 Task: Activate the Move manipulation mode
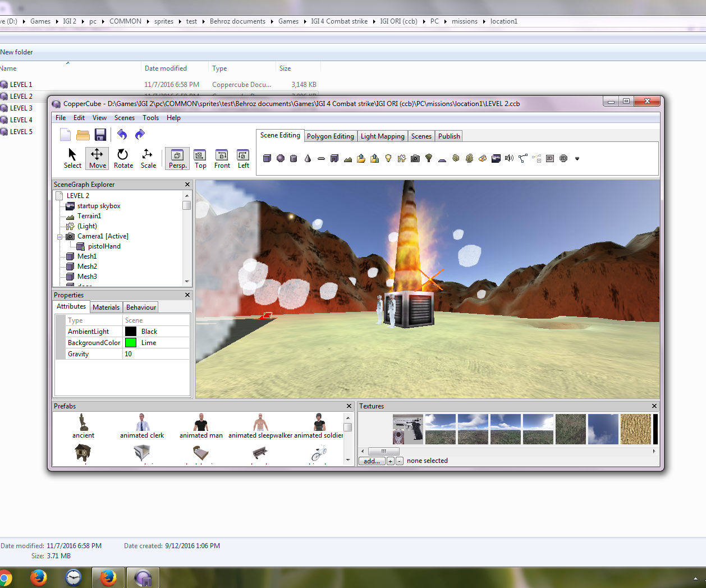pos(97,158)
